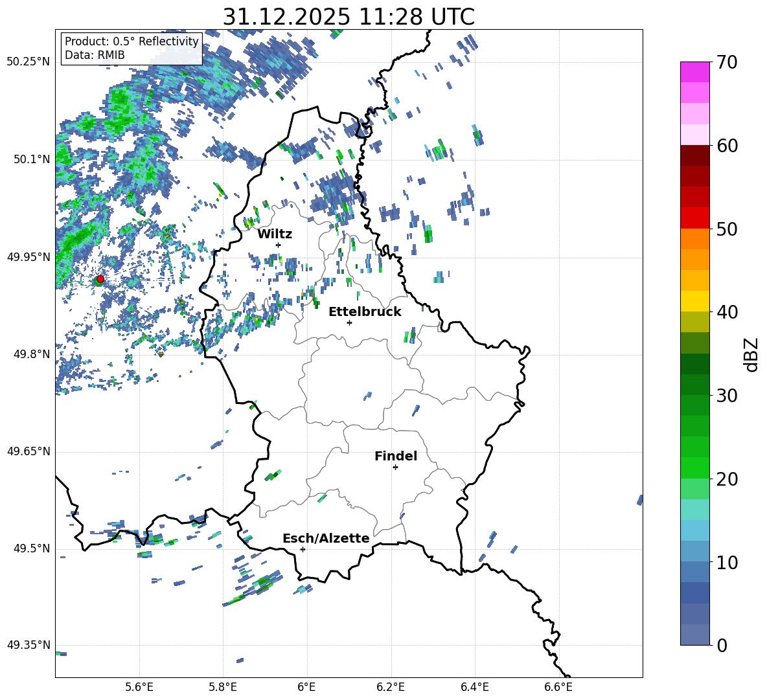
Task: Click the 70 value on the colorbar
Action: (x=727, y=63)
